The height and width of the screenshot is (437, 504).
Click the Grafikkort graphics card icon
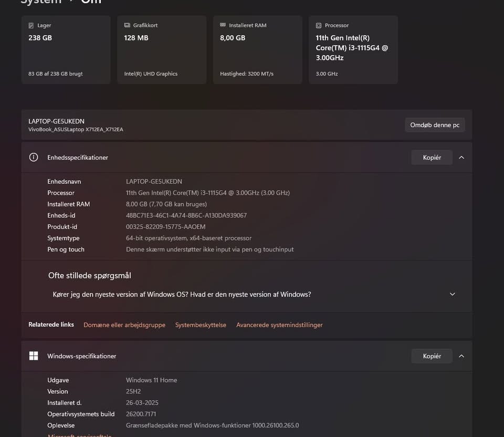127,25
